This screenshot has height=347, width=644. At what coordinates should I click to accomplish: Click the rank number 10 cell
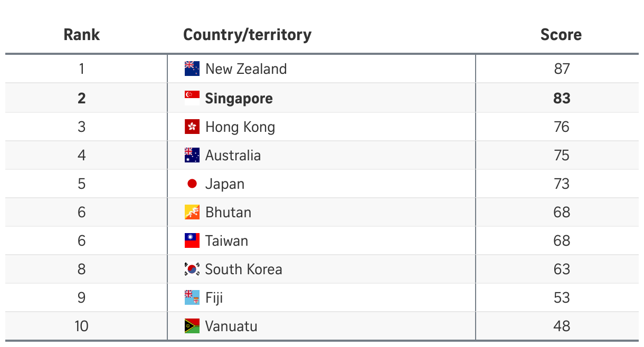81,326
